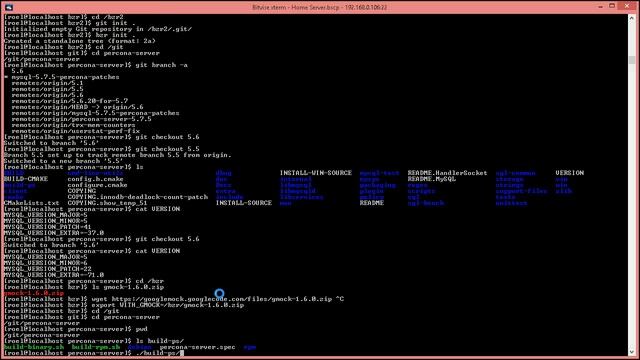Click 'Created a standalone tree (format: 2a)'
The width and height of the screenshot is (640, 360).
80,41
